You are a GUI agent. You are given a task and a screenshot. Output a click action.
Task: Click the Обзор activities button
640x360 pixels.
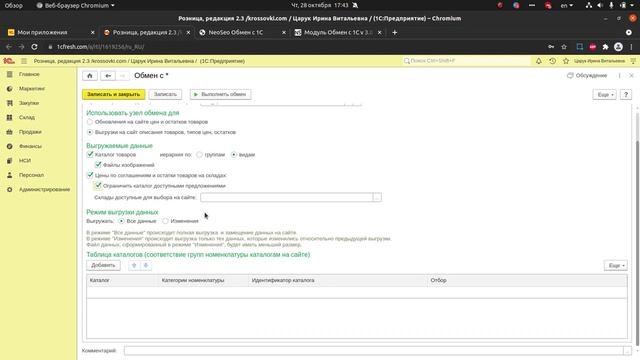point(13,5)
